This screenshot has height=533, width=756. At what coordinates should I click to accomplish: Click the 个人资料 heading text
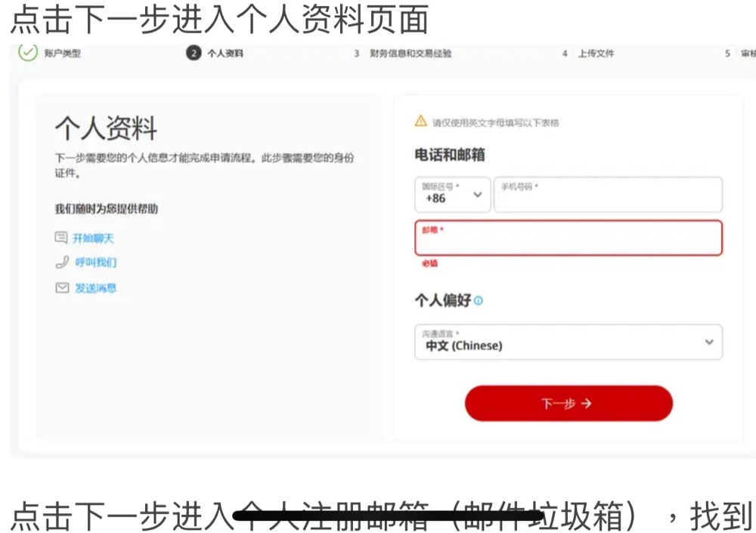tap(106, 129)
